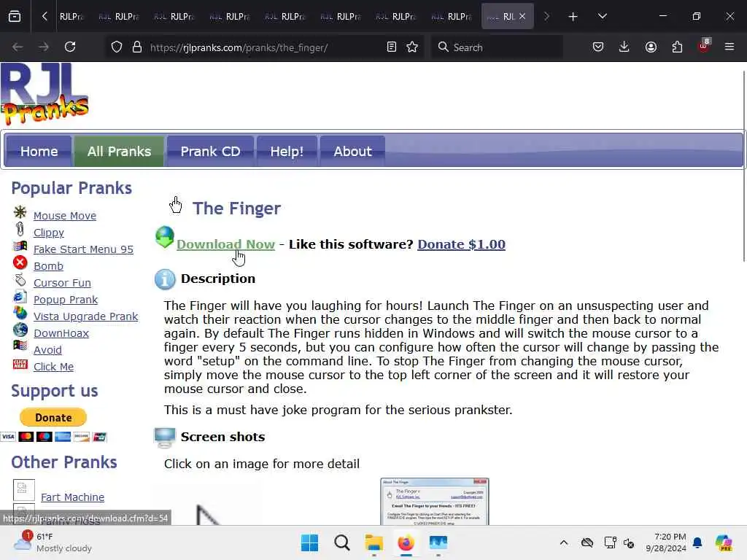Screen dimensions: 747x560
Task: Open Windows taskbar Search
Action: click(x=341, y=542)
